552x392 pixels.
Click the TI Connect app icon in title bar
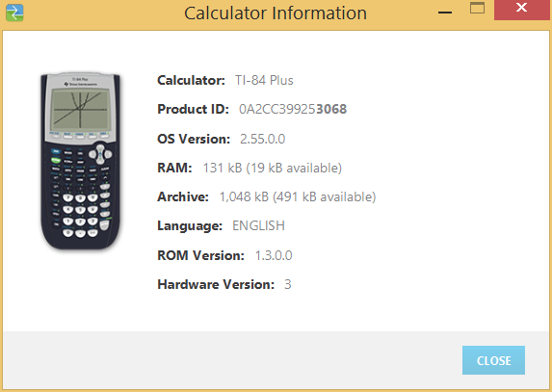14,13
